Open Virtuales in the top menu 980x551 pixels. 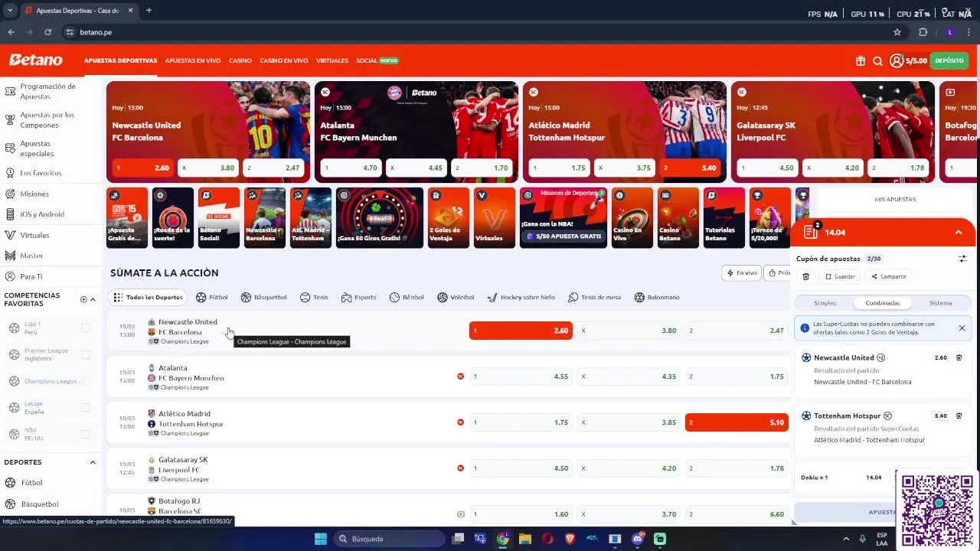pos(332,60)
